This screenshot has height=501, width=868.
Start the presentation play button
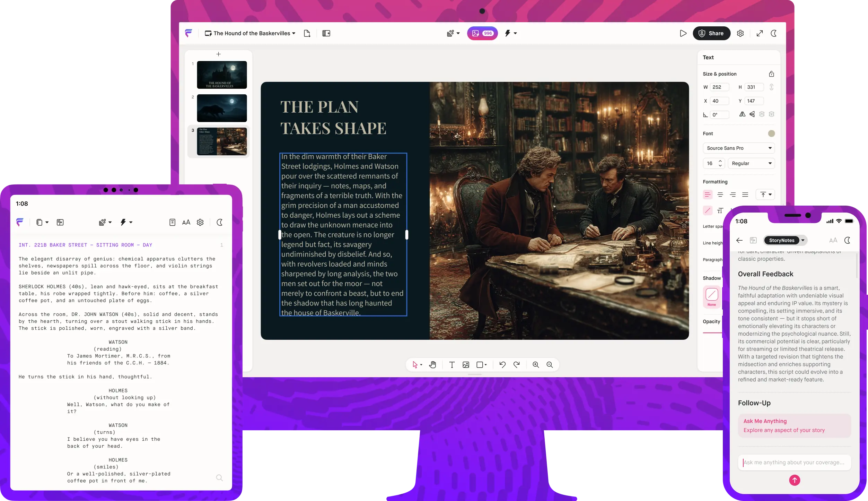[x=683, y=33]
